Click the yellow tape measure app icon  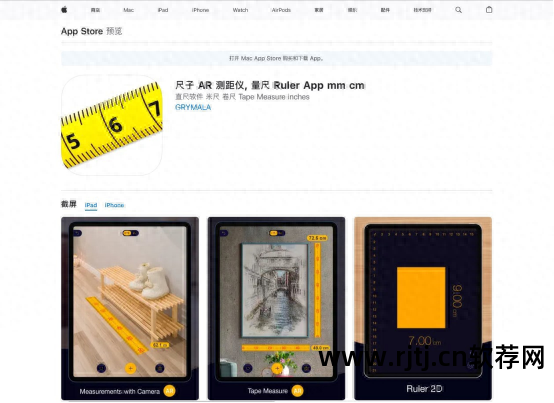tap(112, 125)
